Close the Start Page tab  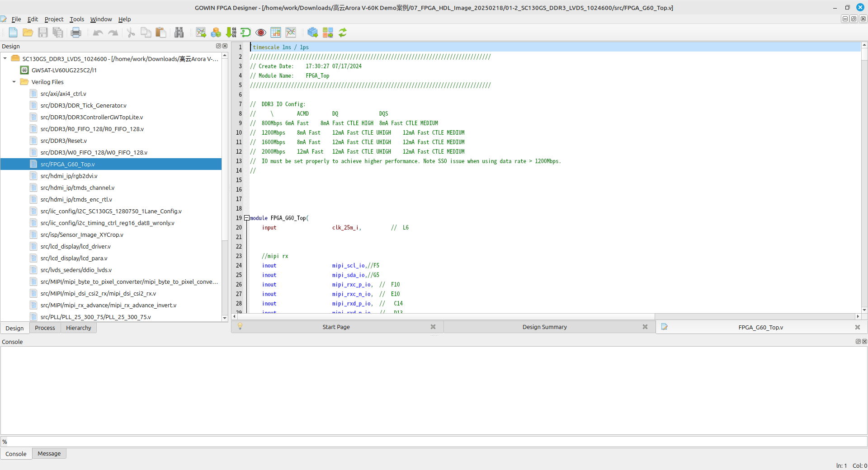point(433,327)
